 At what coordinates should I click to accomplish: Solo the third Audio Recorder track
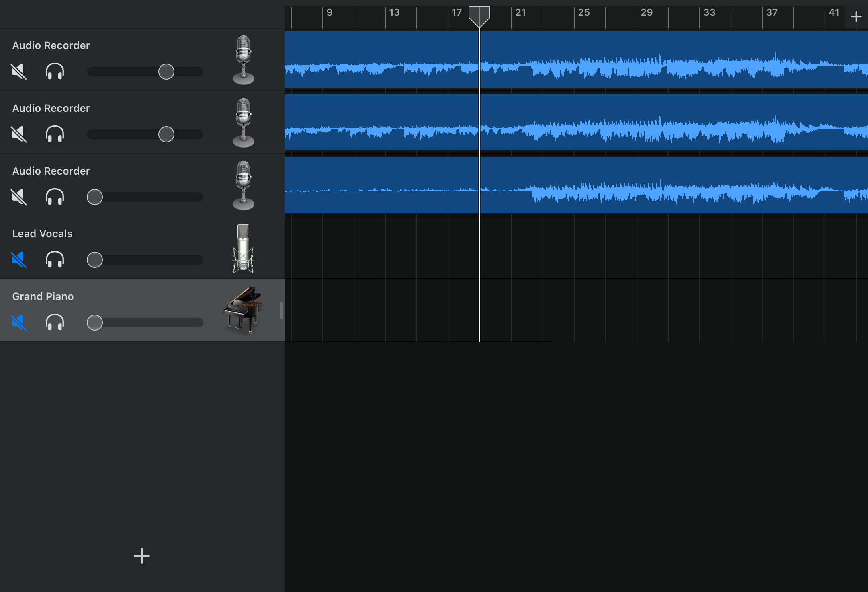coord(55,197)
